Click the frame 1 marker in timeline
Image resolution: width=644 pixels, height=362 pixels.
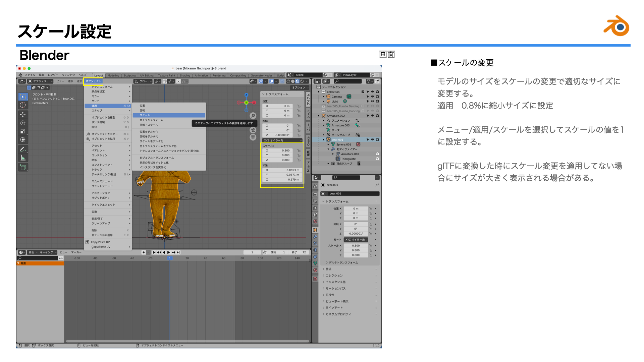pos(170,258)
